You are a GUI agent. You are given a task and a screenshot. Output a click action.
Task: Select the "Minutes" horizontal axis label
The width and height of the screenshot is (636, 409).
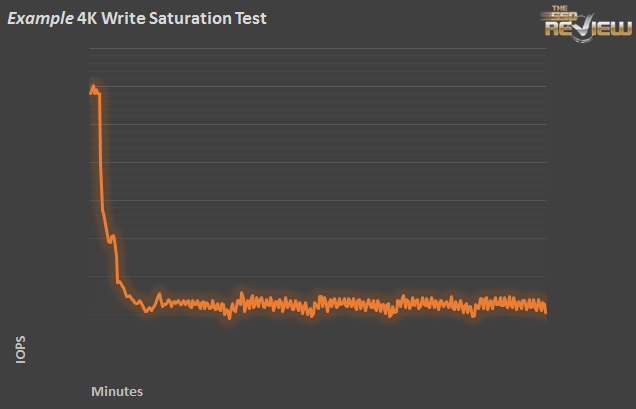pyautogui.click(x=117, y=391)
